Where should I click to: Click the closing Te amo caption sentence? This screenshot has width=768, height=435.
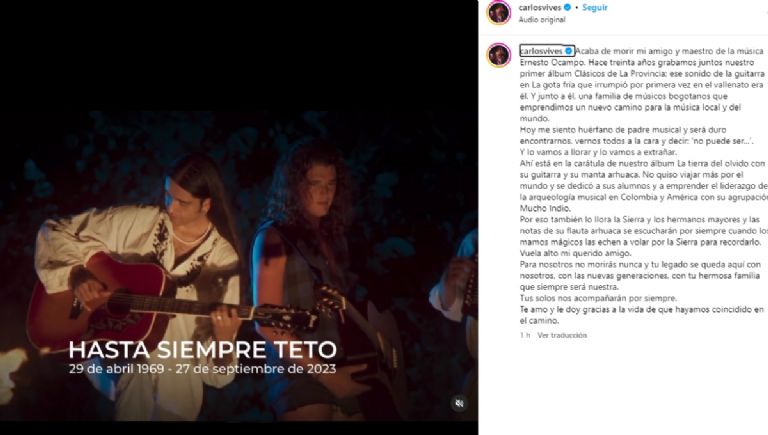642,315
